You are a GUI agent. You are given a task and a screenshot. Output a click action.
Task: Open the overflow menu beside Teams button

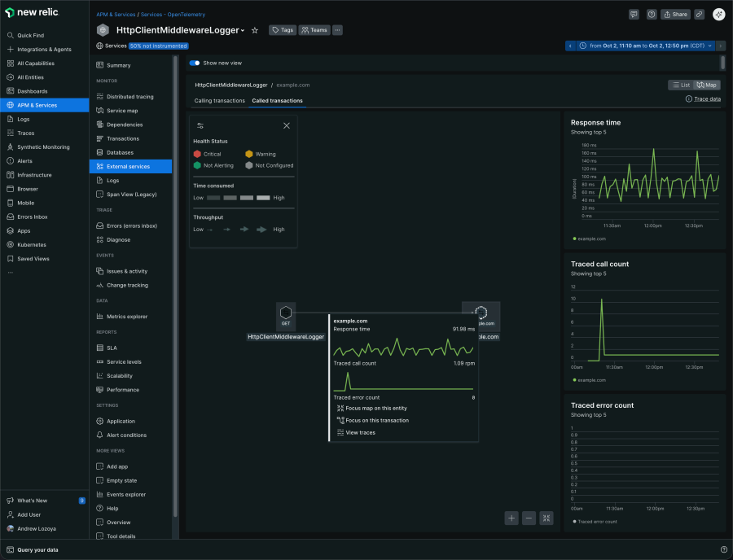click(337, 29)
